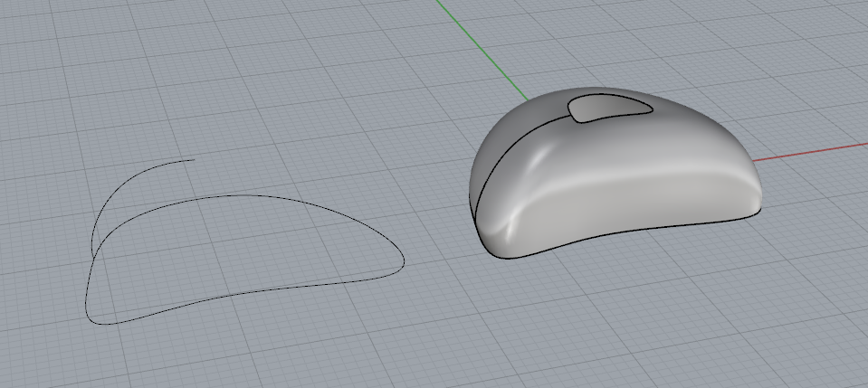The image size is (868, 388).
Task: Click the red X-axis line
Action: (x=811, y=152)
